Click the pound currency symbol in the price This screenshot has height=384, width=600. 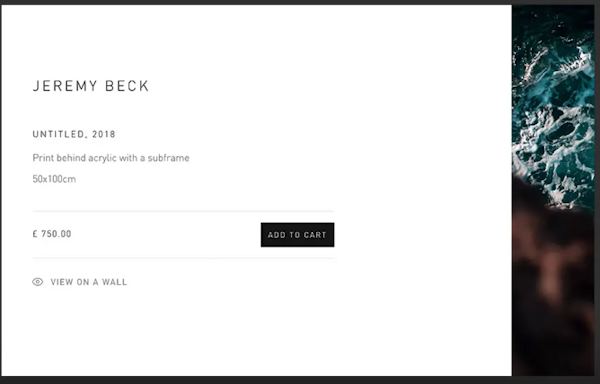[x=35, y=234]
